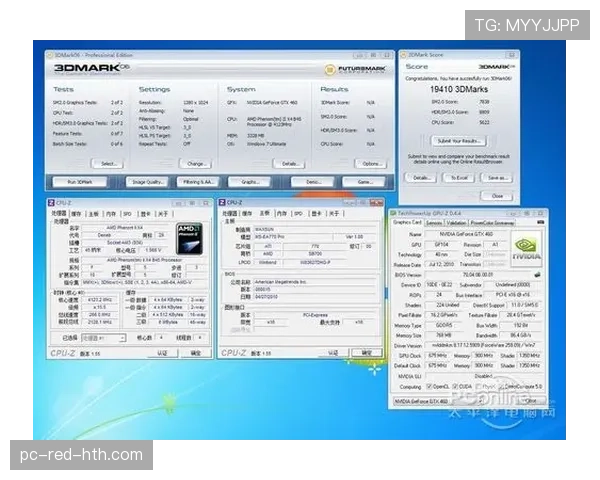The image size is (600, 480).
Task: Open the SPD tab in the right CPU-Z window
Action: 298,213
